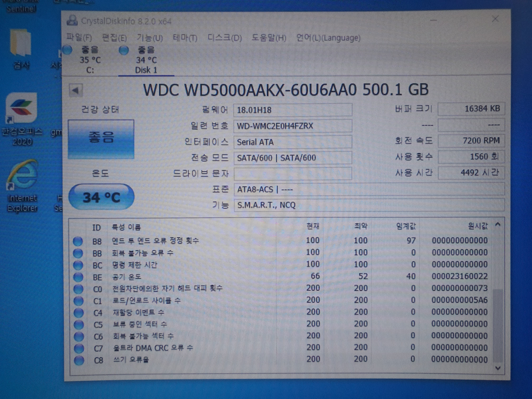
Task: Click the status dot of attribute B8
Action: pyautogui.click(x=78, y=241)
